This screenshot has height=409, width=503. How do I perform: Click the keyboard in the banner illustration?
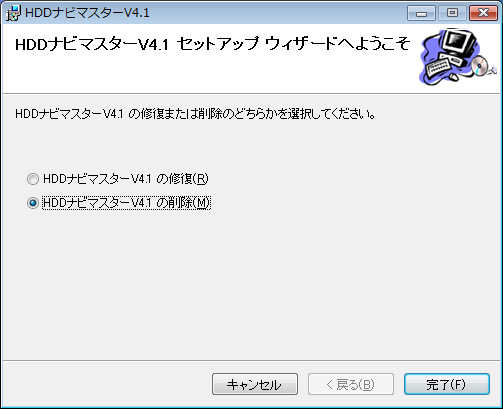pos(437,67)
